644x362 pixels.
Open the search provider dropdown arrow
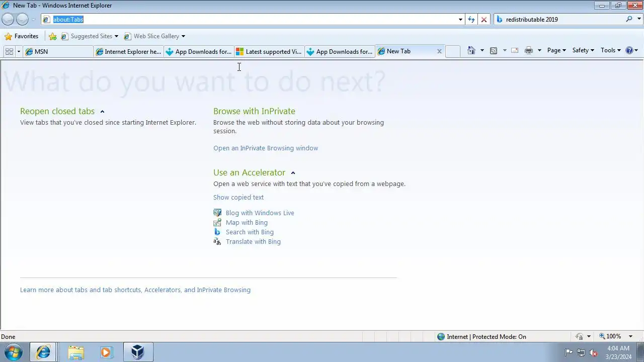tap(639, 19)
